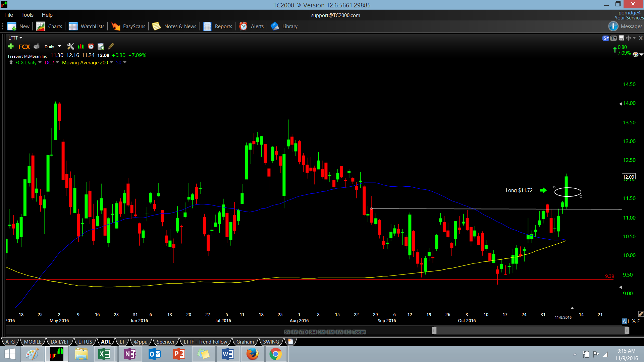Viewport: 644px width, 362px height.
Task: Toggle percent scale % button
Action: [x=634, y=321]
